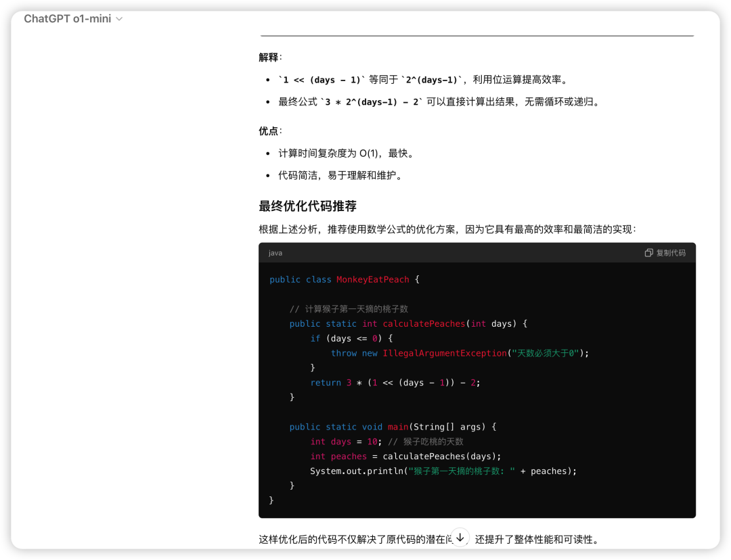Click the 解释 section heading

(269, 57)
